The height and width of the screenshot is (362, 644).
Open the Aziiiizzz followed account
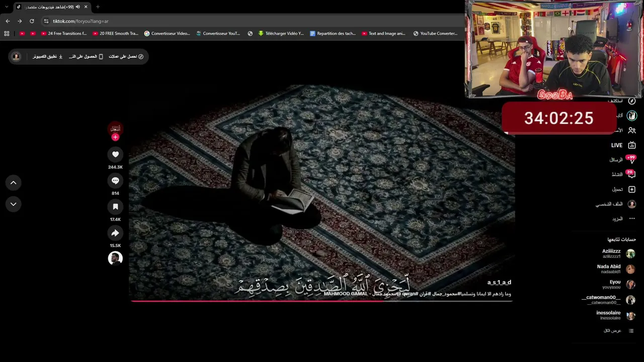(618, 253)
